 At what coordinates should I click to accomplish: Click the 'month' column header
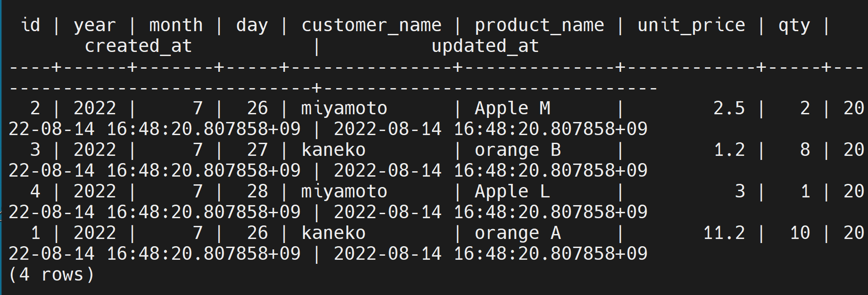176,25
